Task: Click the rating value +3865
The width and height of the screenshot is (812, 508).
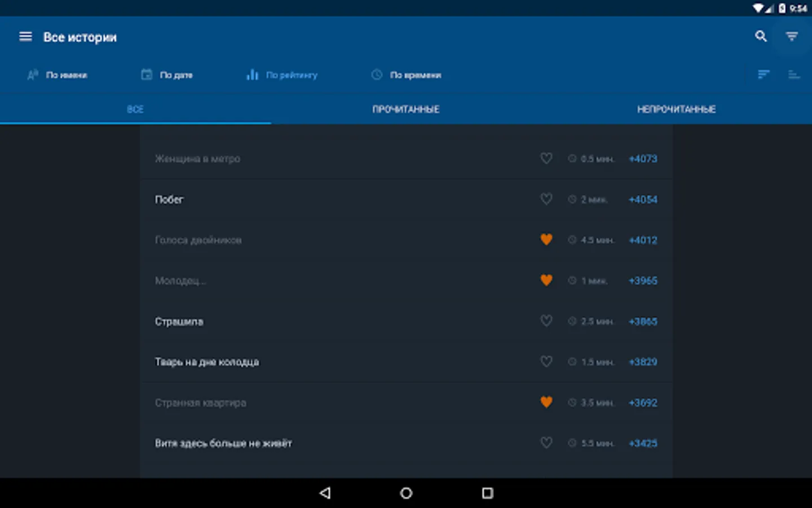Action: [x=643, y=322]
